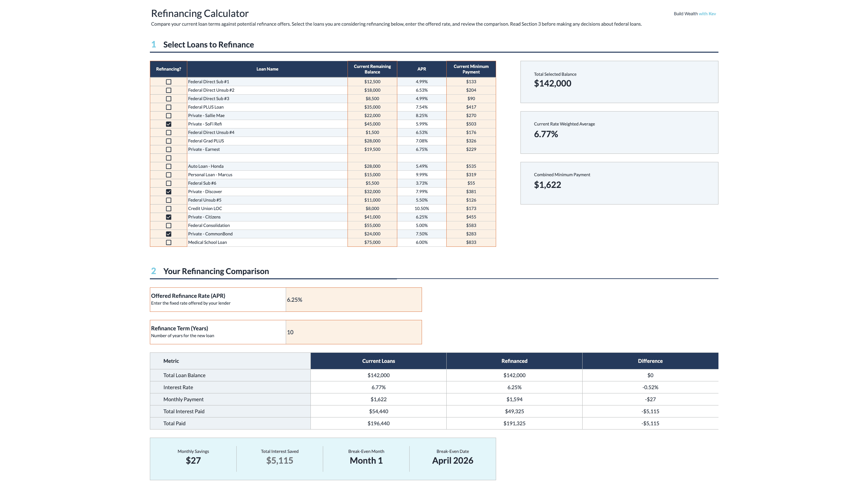Select the Private - Earnest APR cell
The image size is (868, 489).
pos(421,149)
